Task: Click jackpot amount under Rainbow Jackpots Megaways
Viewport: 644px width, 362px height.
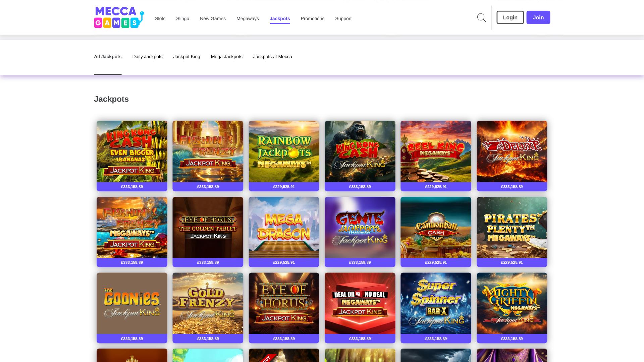Action: (x=284, y=187)
